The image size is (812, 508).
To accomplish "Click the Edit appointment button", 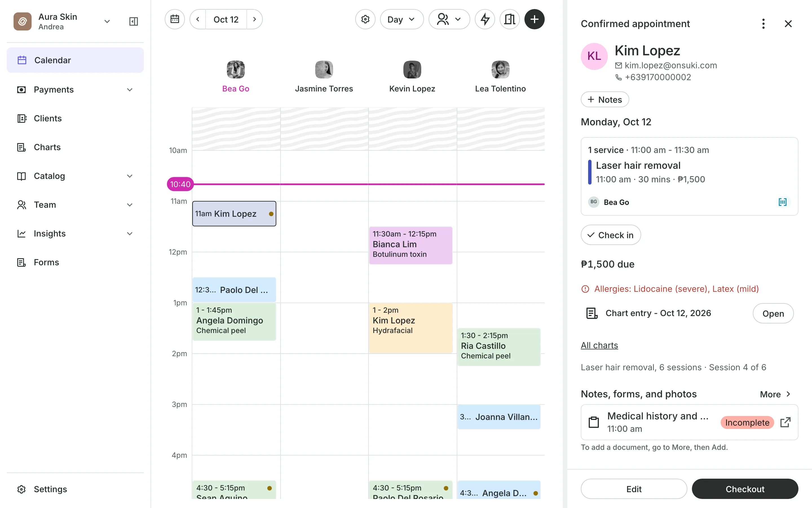I will [x=634, y=489].
